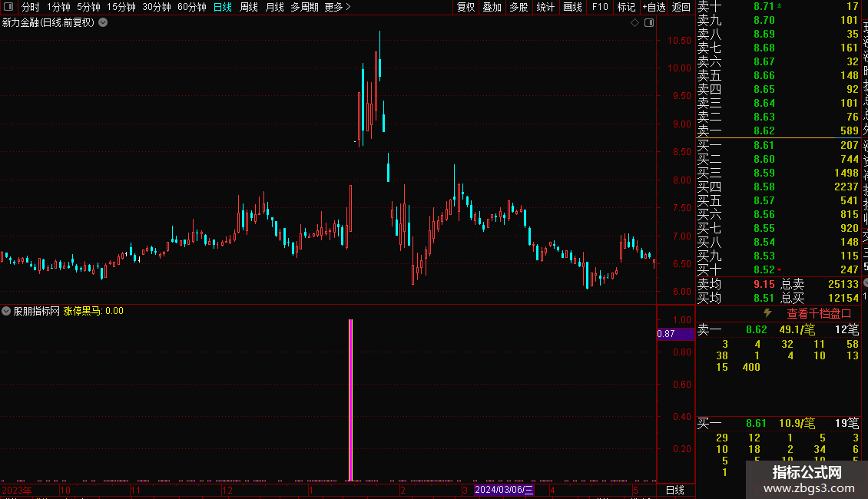Screen dimensions: 868x499
Task: Switch to 月线 monthly chart
Action: point(274,7)
